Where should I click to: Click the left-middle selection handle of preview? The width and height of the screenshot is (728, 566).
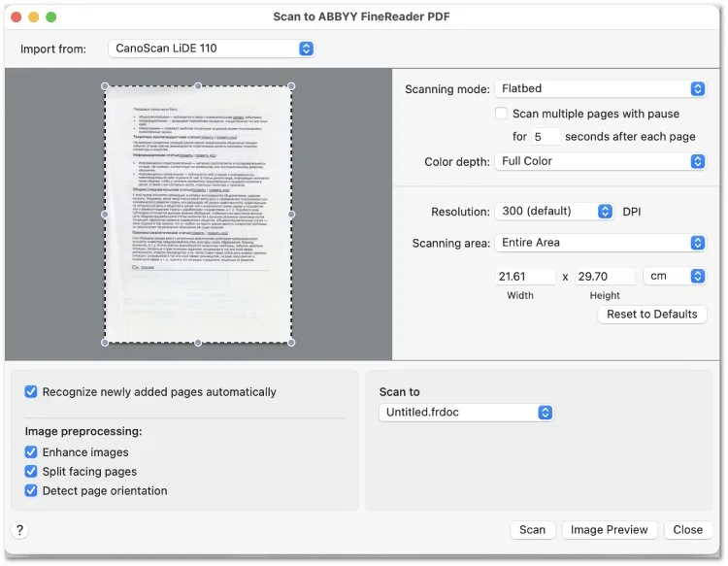tap(105, 215)
